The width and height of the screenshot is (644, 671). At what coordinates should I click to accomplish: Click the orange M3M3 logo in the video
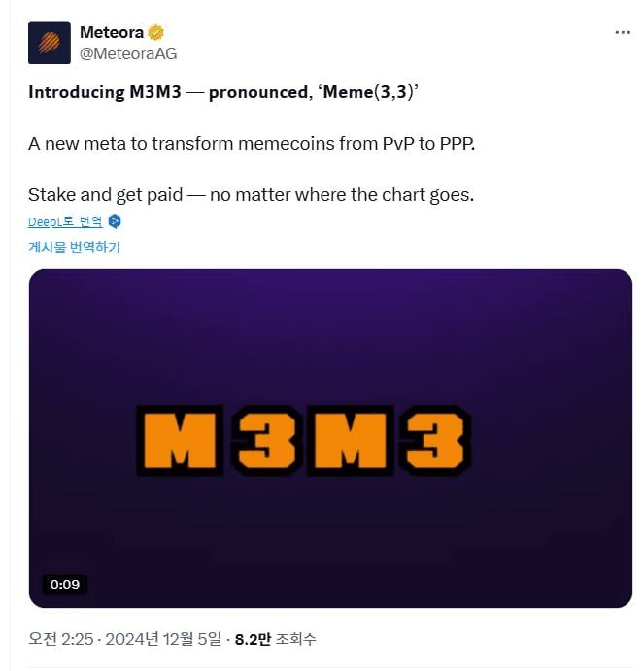click(304, 441)
